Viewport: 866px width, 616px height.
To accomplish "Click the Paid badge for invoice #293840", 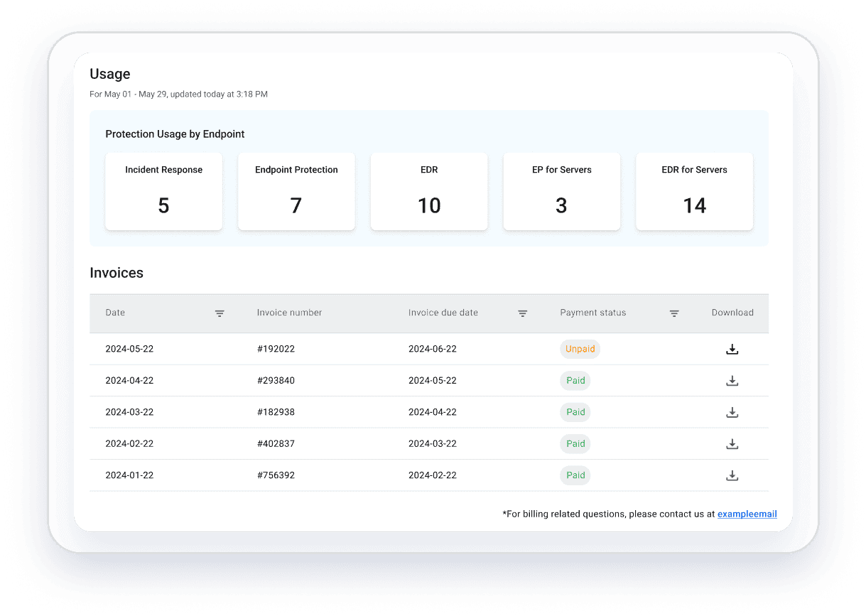I will 575,381.
